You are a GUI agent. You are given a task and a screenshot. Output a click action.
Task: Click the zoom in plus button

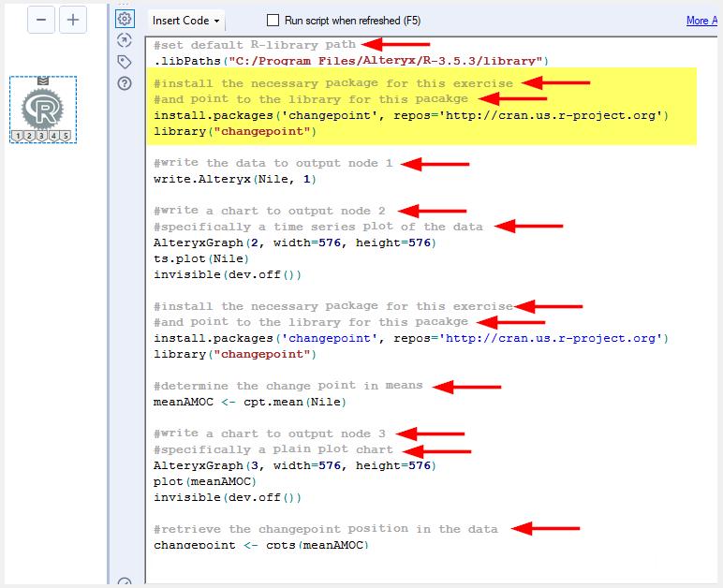(73, 20)
